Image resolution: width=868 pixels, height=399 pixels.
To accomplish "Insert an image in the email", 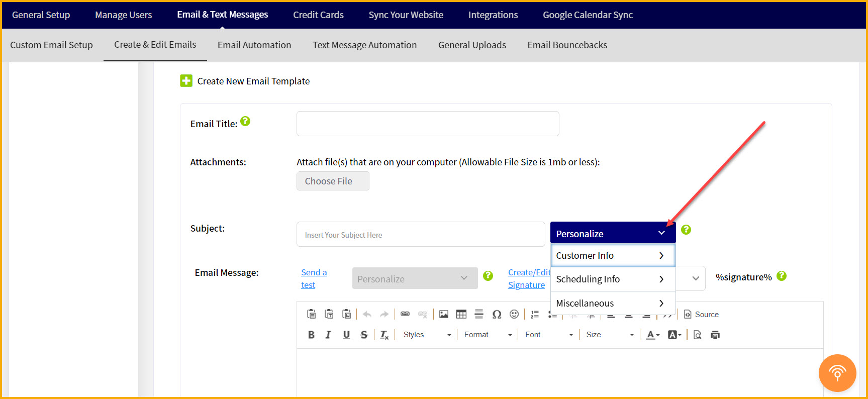I will click(x=444, y=314).
